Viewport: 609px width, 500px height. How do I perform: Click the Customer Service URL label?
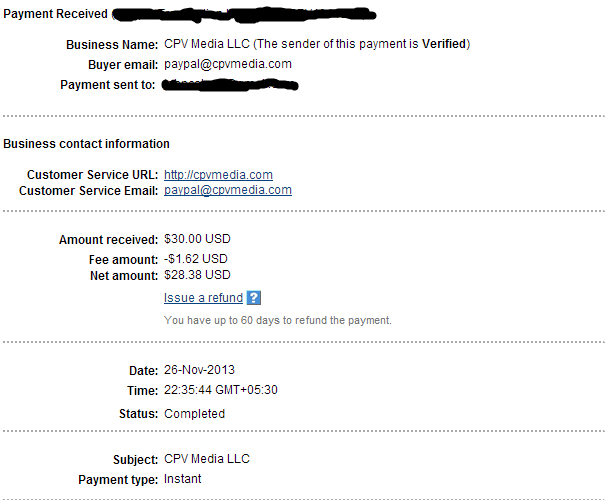click(92, 175)
